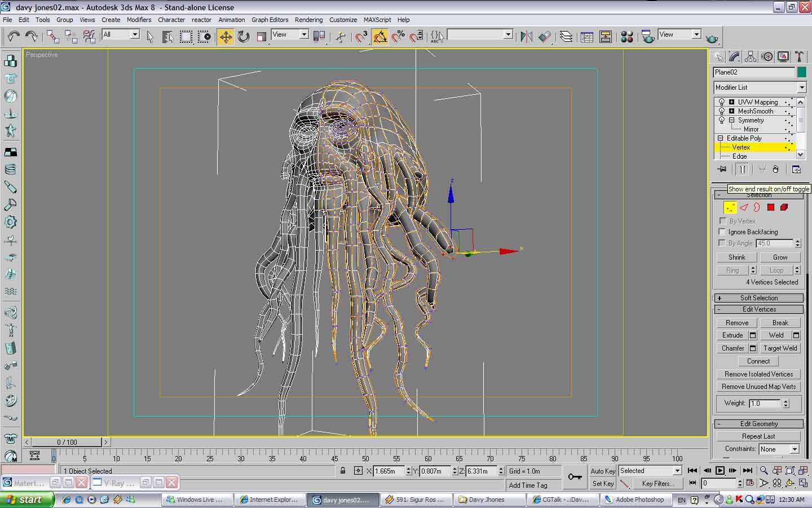The image size is (812, 508).
Task: Click the Play Animation button
Action: pos(720,470)
